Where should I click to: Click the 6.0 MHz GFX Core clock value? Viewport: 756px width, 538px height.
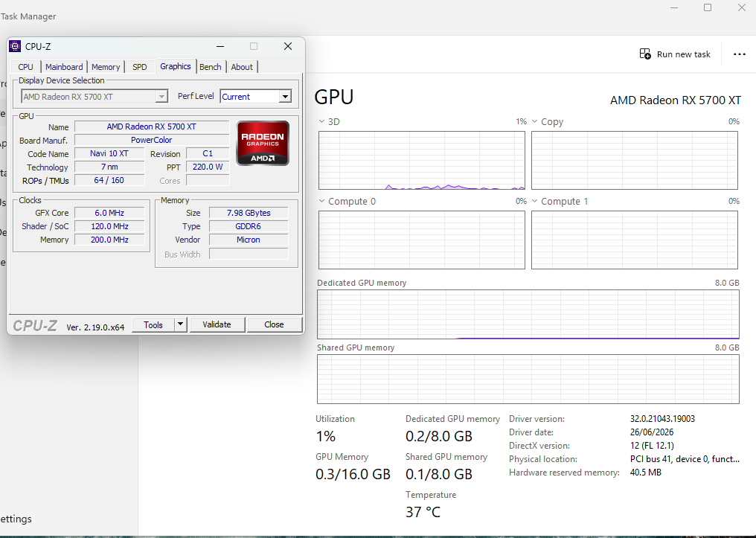[109, 213]
